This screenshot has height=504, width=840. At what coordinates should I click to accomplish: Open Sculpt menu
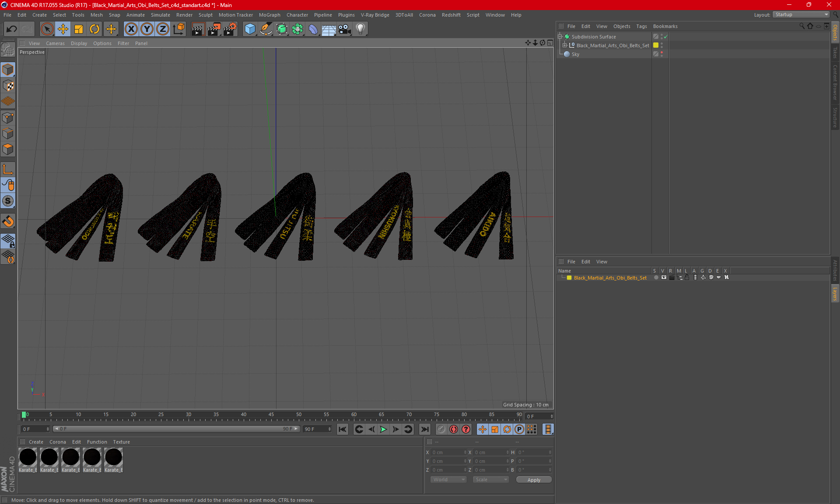(205, 15)
